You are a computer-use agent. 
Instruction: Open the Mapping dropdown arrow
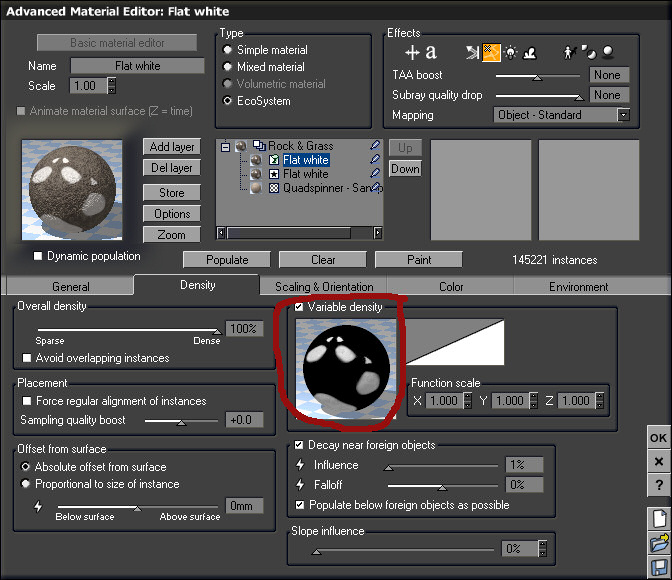click(x=624, y=115)
